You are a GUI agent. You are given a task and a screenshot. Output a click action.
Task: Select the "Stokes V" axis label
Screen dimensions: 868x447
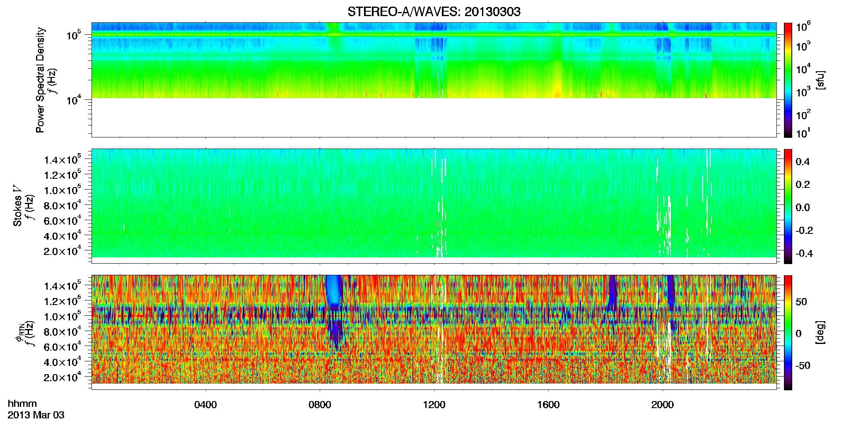coord(17,206)
